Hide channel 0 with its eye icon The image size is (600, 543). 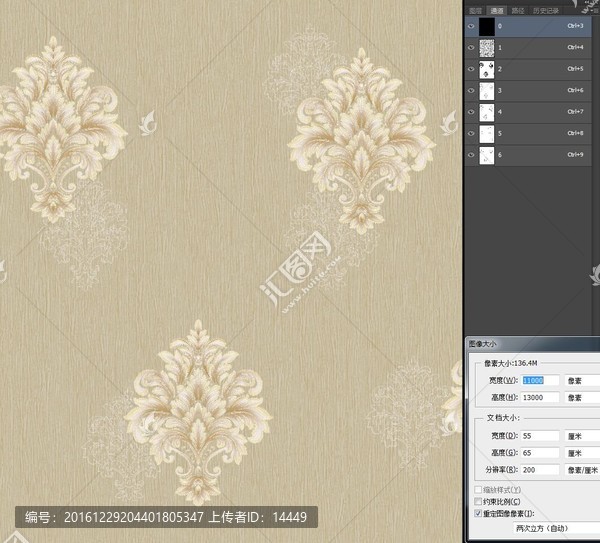471,26
